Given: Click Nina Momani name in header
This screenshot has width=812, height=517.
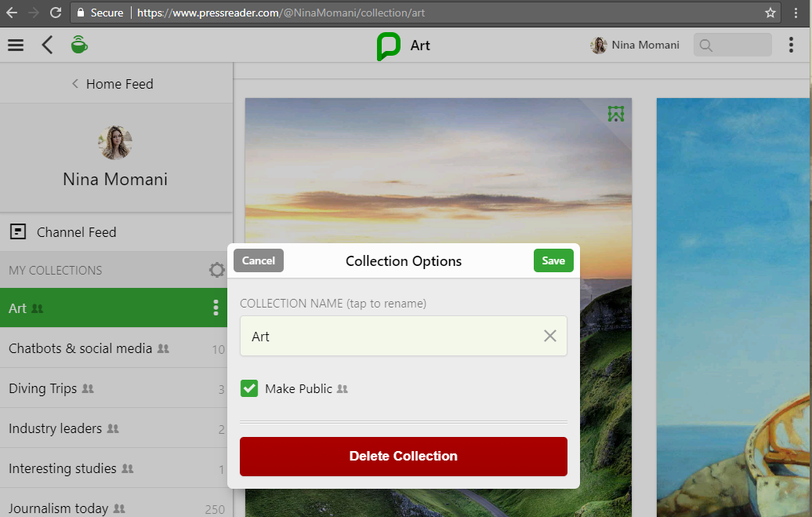Looking at the screenshot, I should point(645,46).
